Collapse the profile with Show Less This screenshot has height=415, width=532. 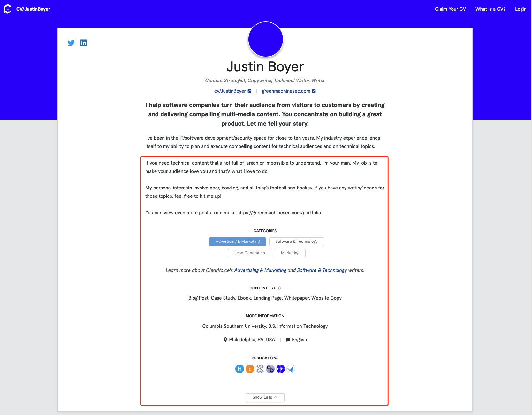click(x=265, y=397)
